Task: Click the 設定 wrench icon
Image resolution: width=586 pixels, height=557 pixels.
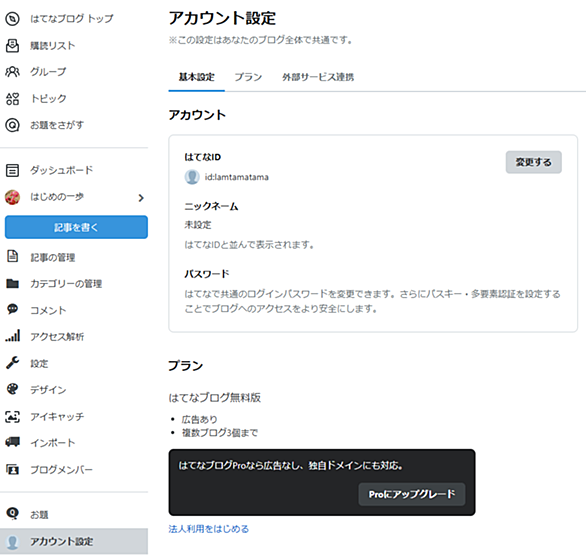Action: [12, 363]
